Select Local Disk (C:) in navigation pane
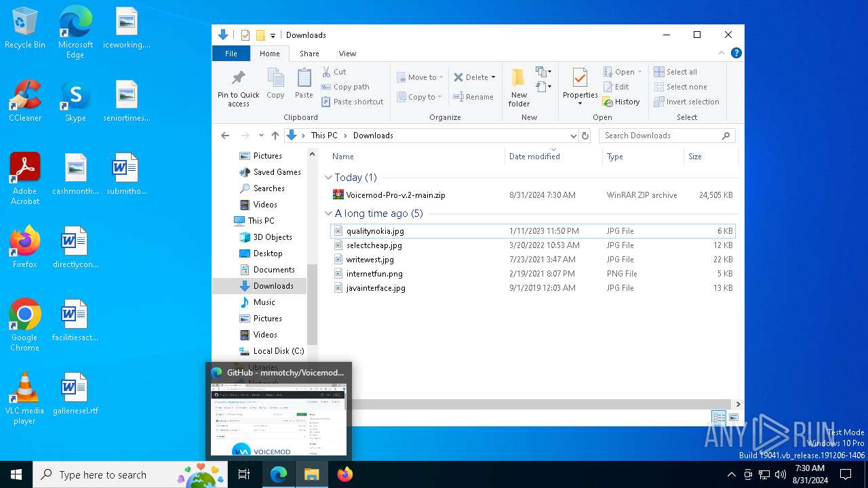868x488 pixels. (x=271, y=351)
